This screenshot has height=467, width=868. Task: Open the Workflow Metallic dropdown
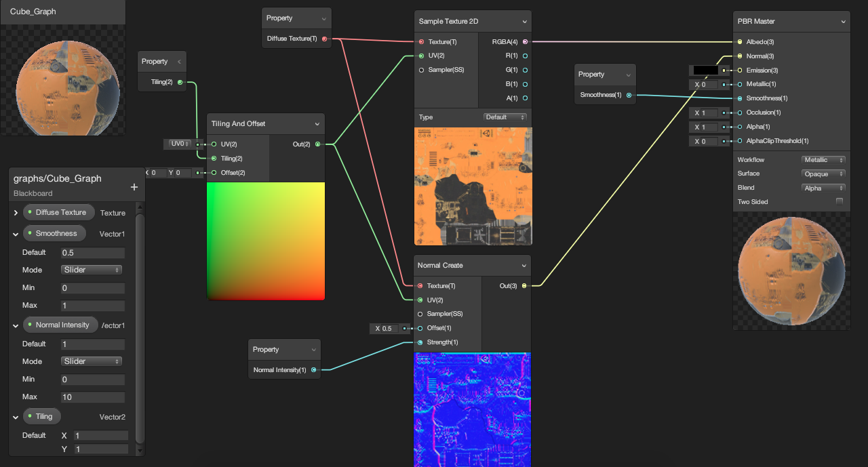pyautogui.click(x=823, y=160)
